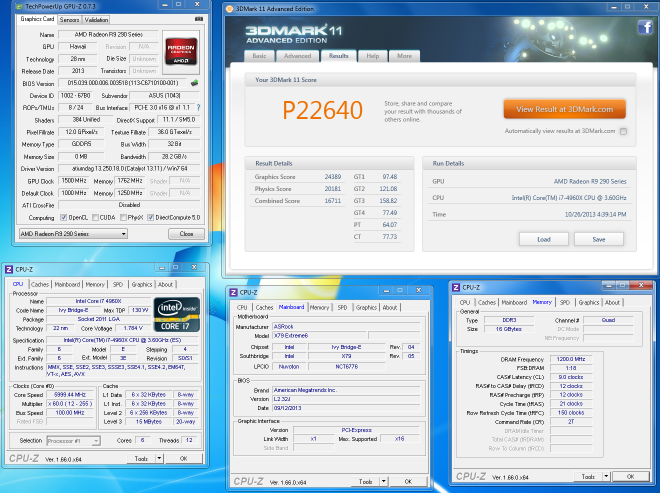Click OK in CPU-Z CPU window
The width and height of the screenshot is (660, 493).
pyautogui.click(x=184, y=458)
